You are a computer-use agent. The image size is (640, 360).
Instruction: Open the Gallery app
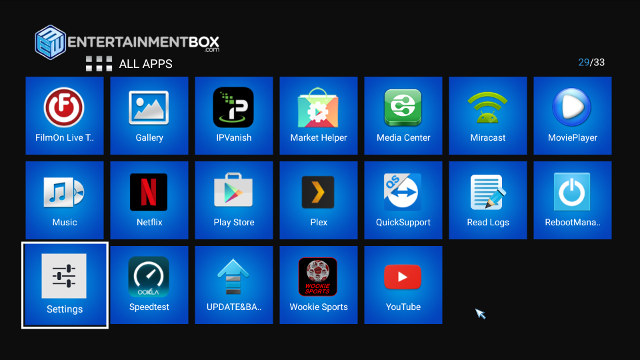[x=149, y=116]
